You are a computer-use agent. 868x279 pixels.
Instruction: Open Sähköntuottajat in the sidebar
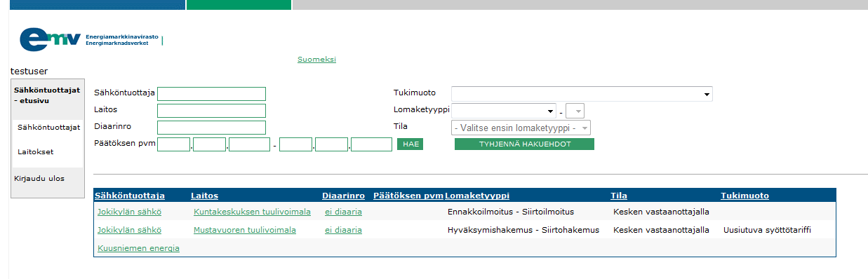click(49, 128)
